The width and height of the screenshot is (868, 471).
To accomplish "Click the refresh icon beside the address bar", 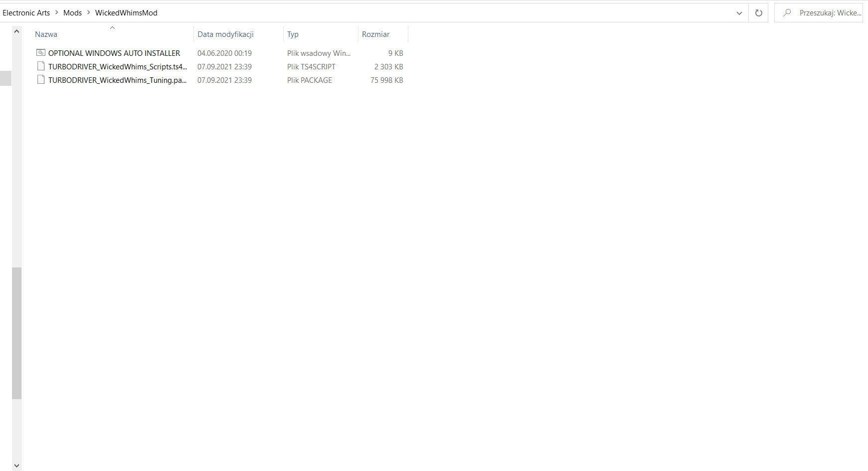I will point(758,13).
